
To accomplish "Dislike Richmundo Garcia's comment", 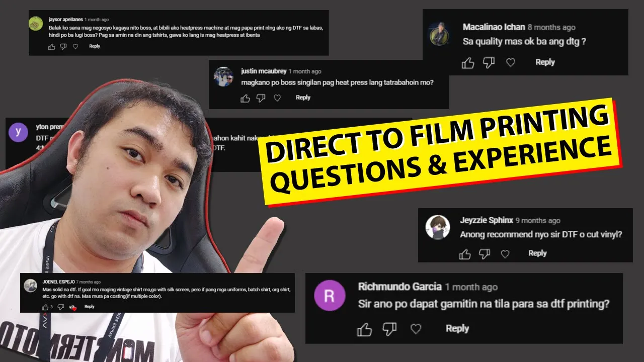I will pos(389,329).
